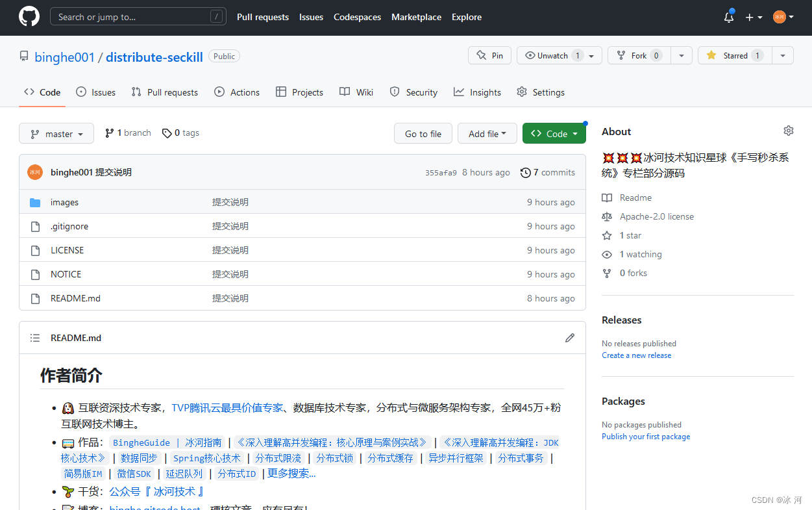Edit README with the pencil icon

tap(569, 337)
